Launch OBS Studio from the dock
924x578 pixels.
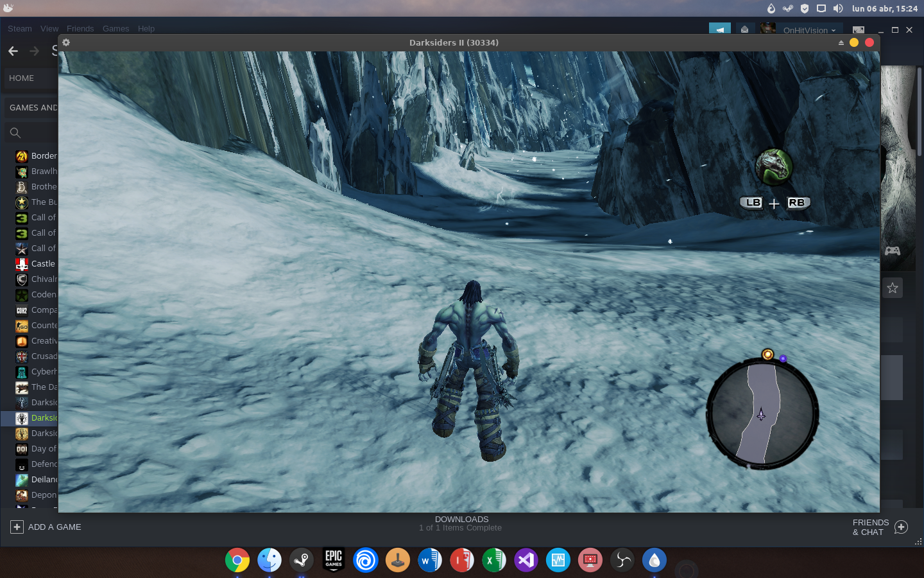622,560
